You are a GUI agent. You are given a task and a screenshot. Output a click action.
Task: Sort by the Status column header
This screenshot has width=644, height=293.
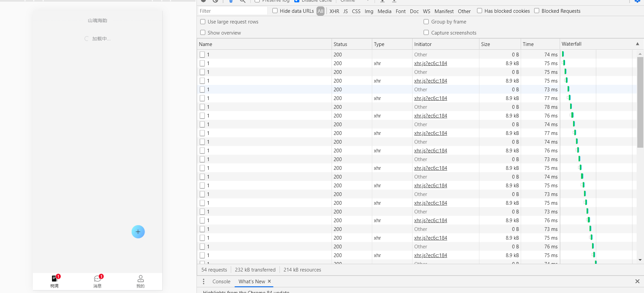tap(352, 44)
